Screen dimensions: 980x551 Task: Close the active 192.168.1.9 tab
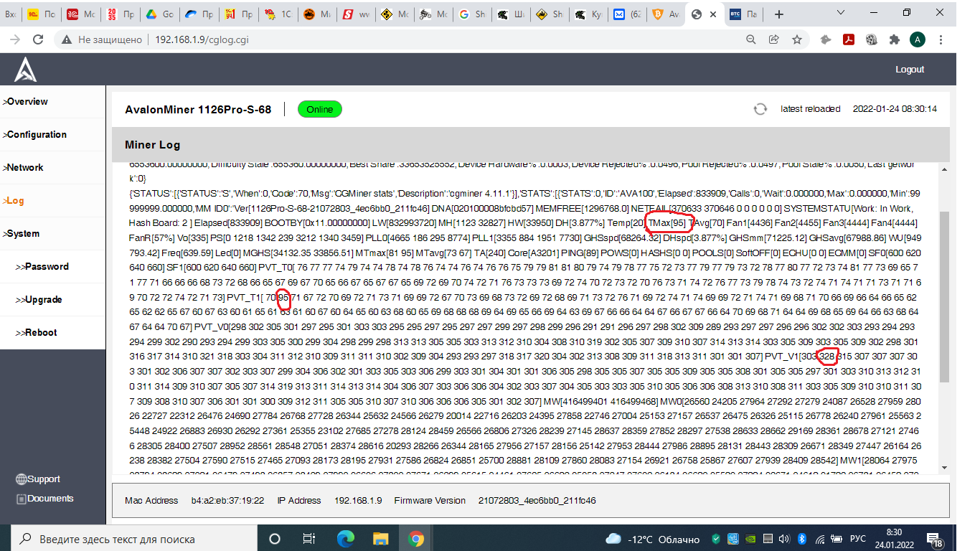coord(712,14)
